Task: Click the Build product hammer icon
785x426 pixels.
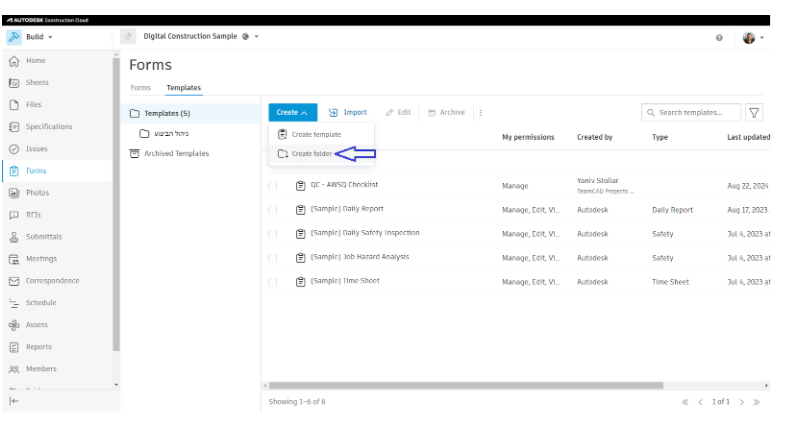Action: coord(14,37)
